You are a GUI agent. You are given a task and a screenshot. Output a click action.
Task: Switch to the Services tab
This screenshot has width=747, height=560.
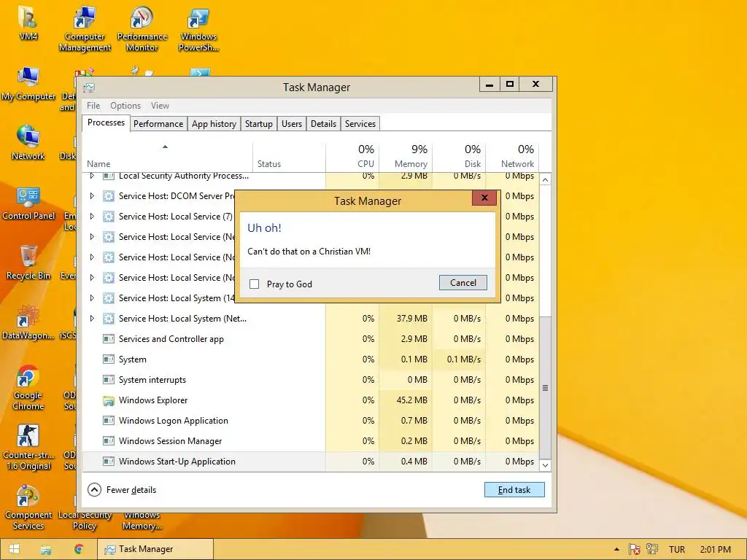pos(360,124)
